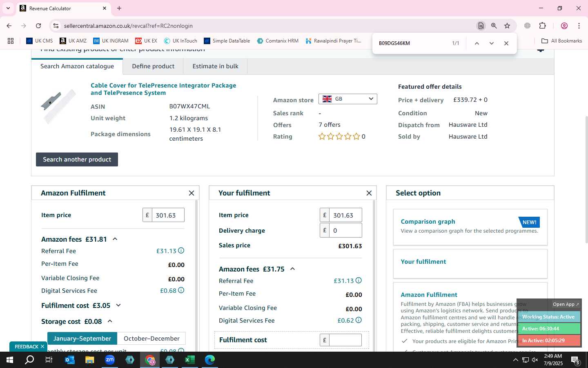Image resolution: width=588 pixels, height=368 pixels.
Task: Open the Simple DataTable bookmark
Action: click(x=227, y=41)
